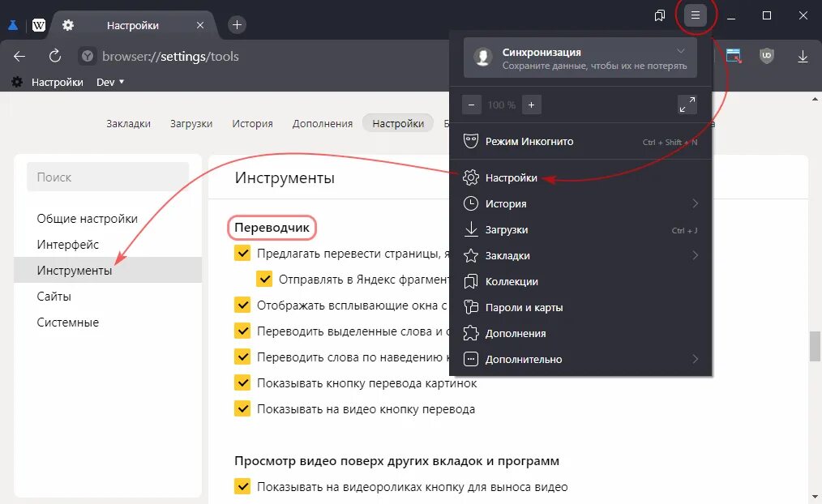Click the key-card icon beside Пароли и карты
The height and width of the screenshot is (504, 822).
471,307
